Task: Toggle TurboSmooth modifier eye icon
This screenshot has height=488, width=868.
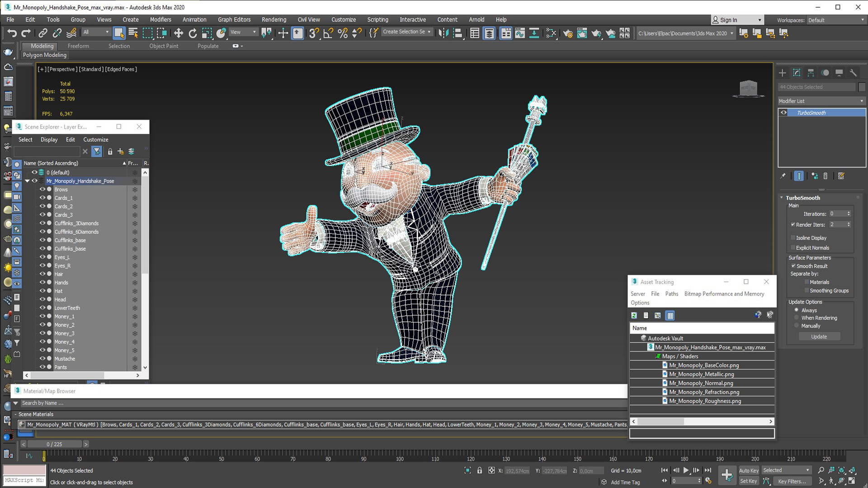Action: [784, 113]
